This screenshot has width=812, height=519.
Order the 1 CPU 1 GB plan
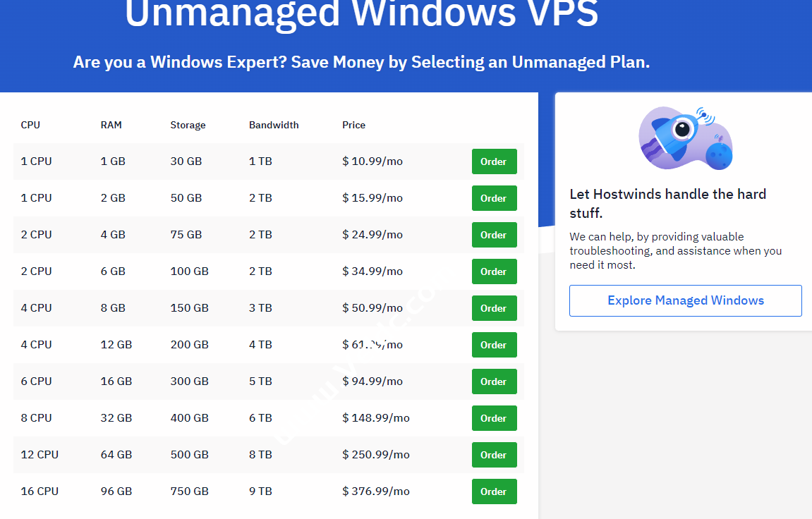coord(494,161)
